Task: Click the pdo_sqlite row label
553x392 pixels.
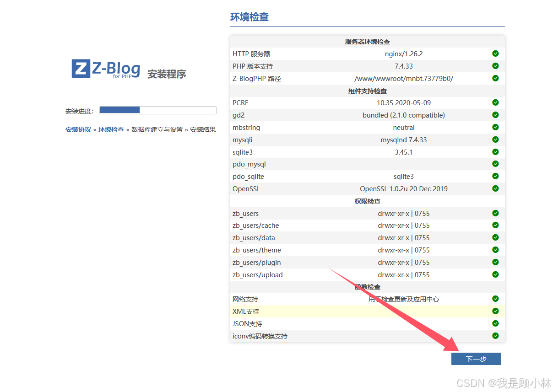Action: (249, 177)
